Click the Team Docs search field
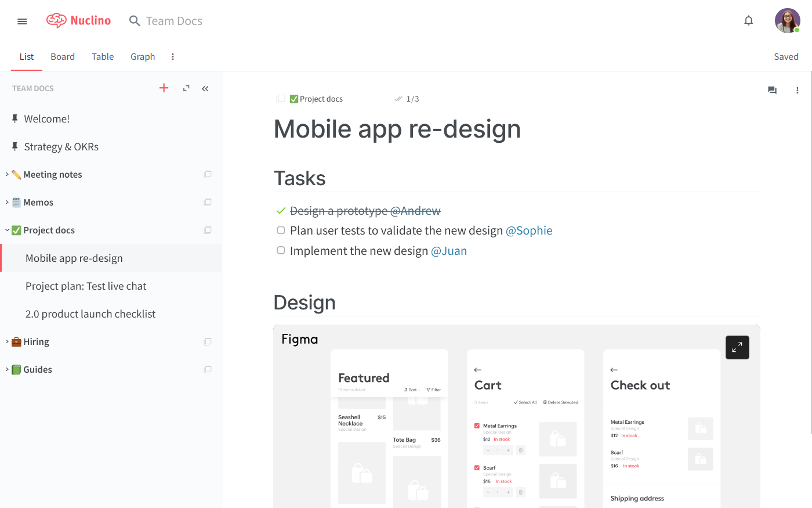 pos(174,21)
